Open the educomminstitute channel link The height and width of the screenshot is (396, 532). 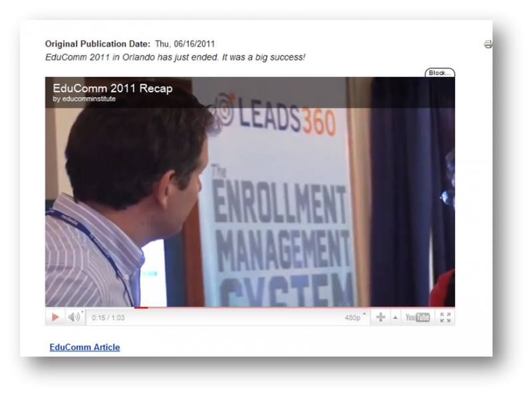click(x=84, y=99)
